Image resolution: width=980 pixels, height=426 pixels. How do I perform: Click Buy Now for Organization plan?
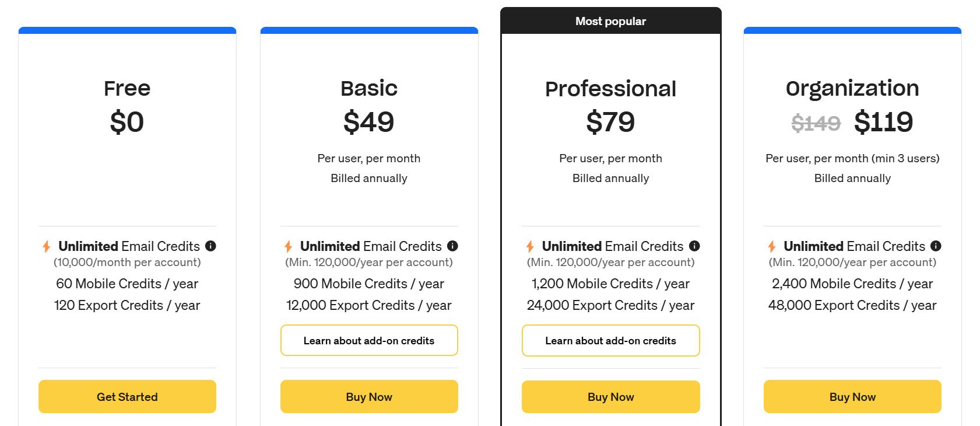[852, 397]
